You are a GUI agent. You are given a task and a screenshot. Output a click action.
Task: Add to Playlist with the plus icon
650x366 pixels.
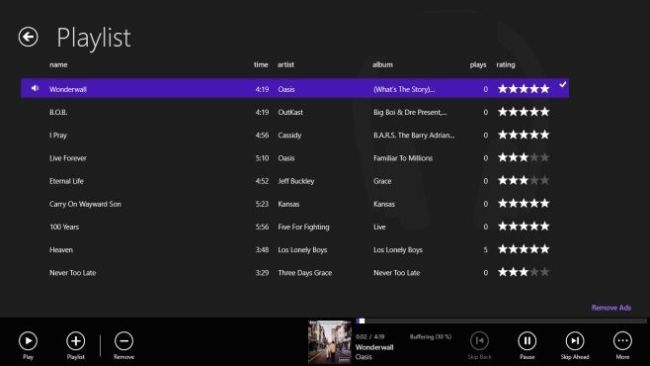(x=75, y=341)
